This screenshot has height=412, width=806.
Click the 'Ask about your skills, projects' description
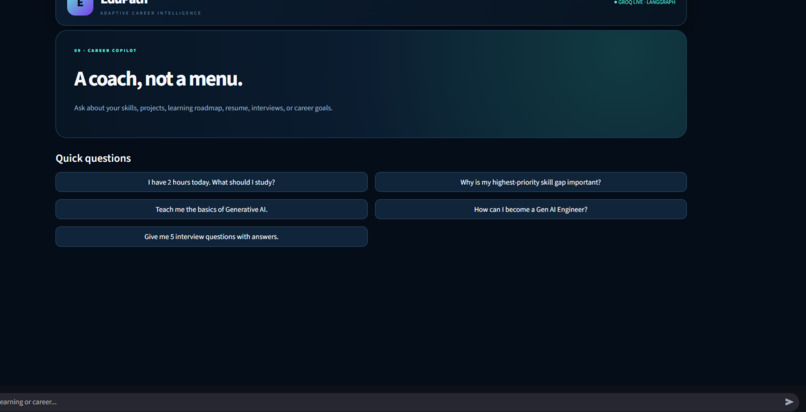coord(203,108)
